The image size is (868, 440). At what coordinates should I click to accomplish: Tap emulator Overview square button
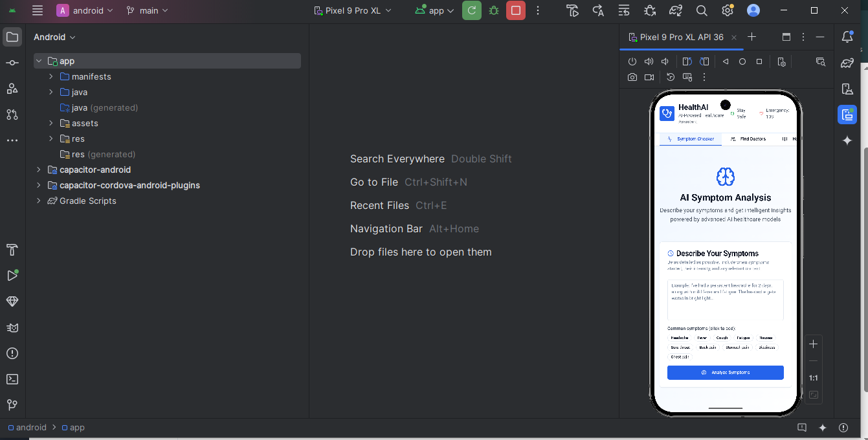(x=759, y=61)
